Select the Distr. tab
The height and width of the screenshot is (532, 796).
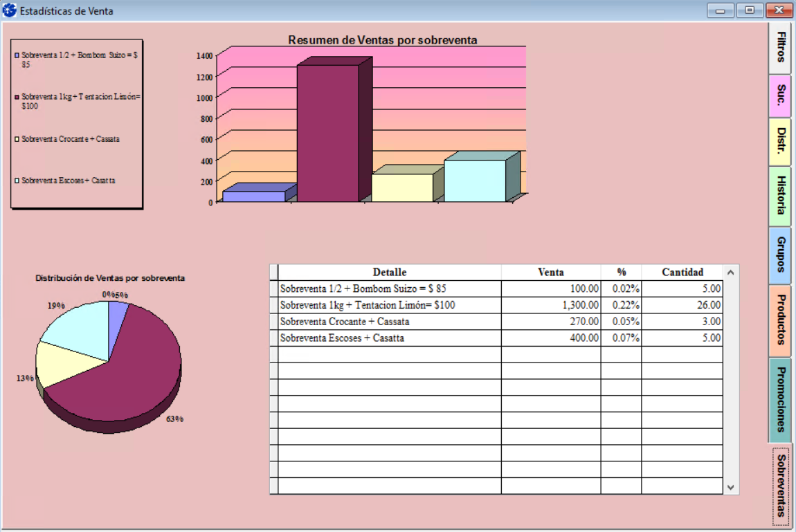780,141
